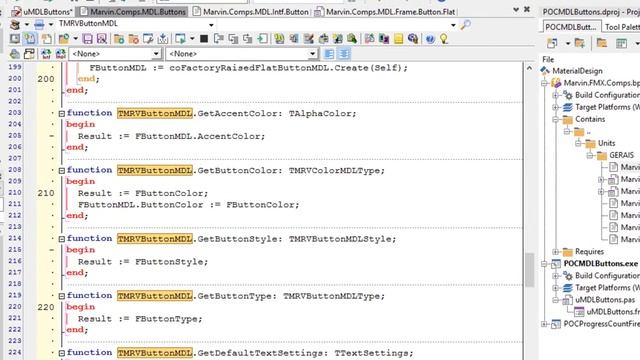Select the POCMDLButt... project manager tab
Screen dimensions: 640x360
click(x=571, y=27)
